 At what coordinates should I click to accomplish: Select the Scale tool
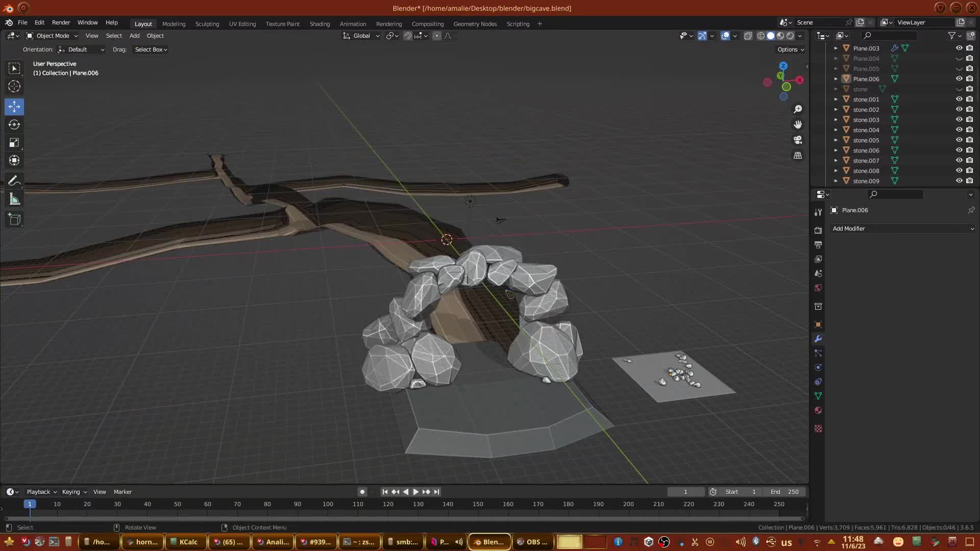tap(14, 143)
